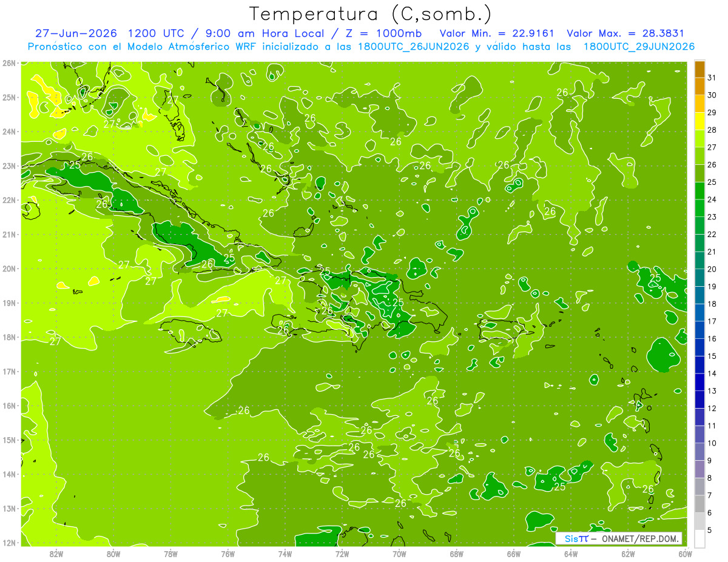Screen dimensions: 728x562
Task: Click the longitude axis label '82W'
Action: click(x=56, y=554)
